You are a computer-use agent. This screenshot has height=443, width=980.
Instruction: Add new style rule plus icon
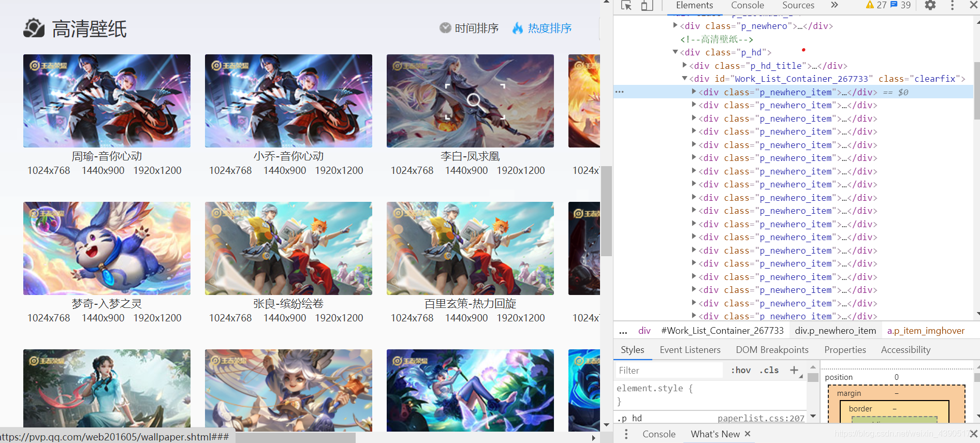(x=794, y=370)
